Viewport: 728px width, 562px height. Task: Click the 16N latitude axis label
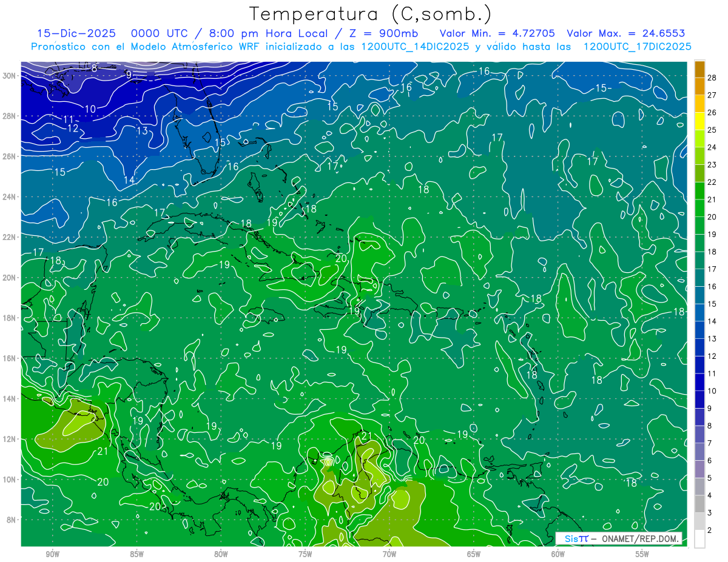(9, 358)
